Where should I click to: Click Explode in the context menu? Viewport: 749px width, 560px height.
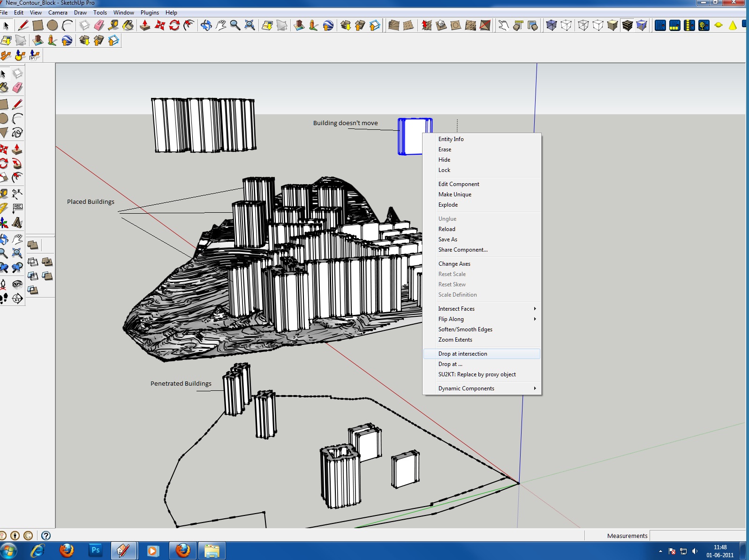(482, 205)
